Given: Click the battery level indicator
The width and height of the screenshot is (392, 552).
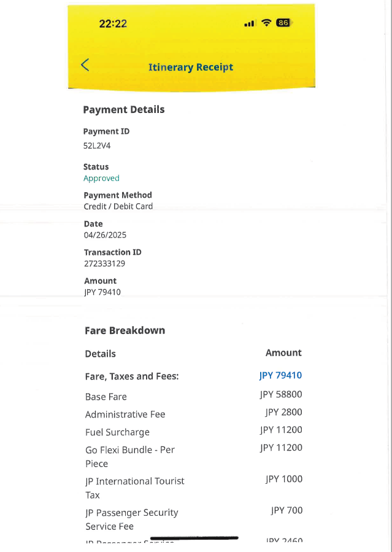Looking at the screenshot, I should pos(283,23).
